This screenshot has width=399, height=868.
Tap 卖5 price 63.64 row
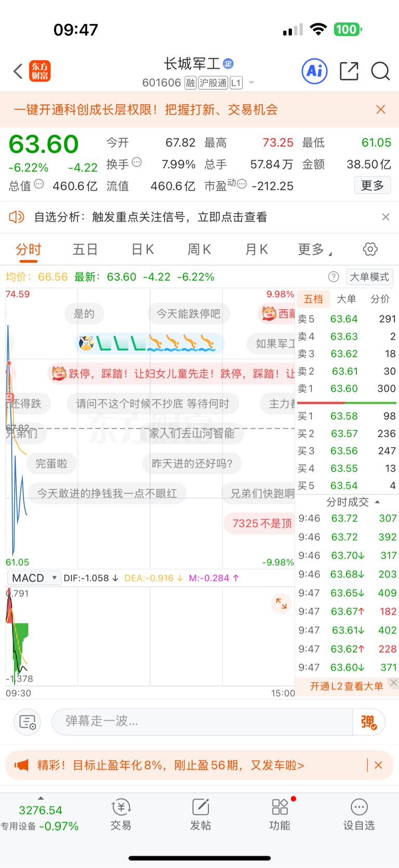[347, 319]
